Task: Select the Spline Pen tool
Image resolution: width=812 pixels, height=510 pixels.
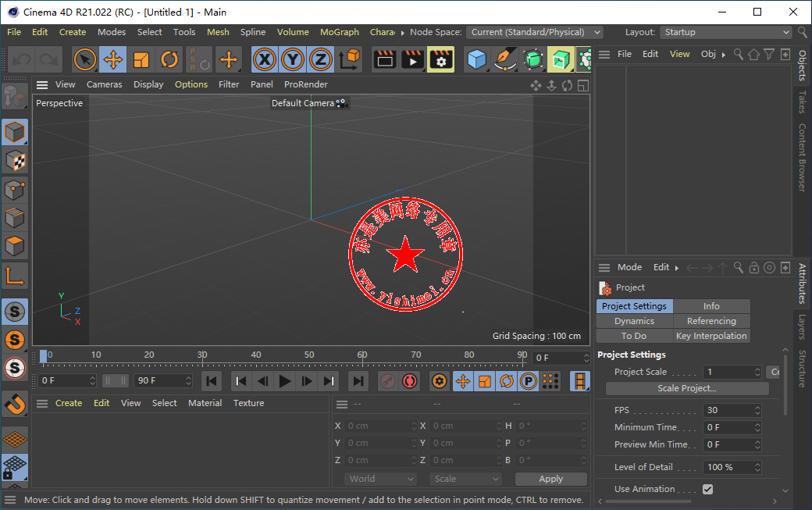Action: click(x=505, y=59)
